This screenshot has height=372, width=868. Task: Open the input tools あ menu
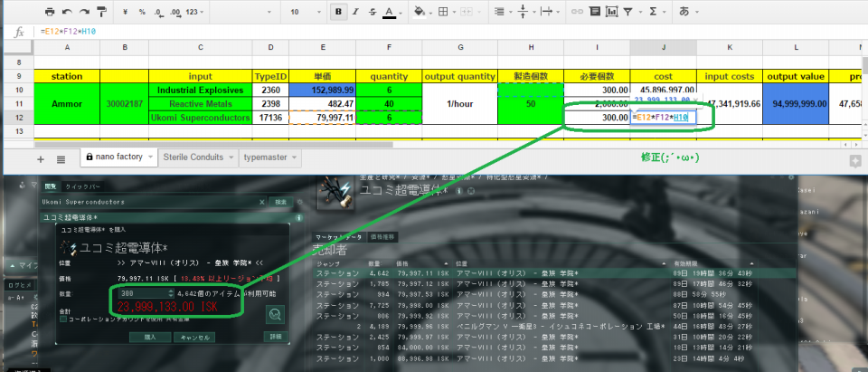pos(684,12)
